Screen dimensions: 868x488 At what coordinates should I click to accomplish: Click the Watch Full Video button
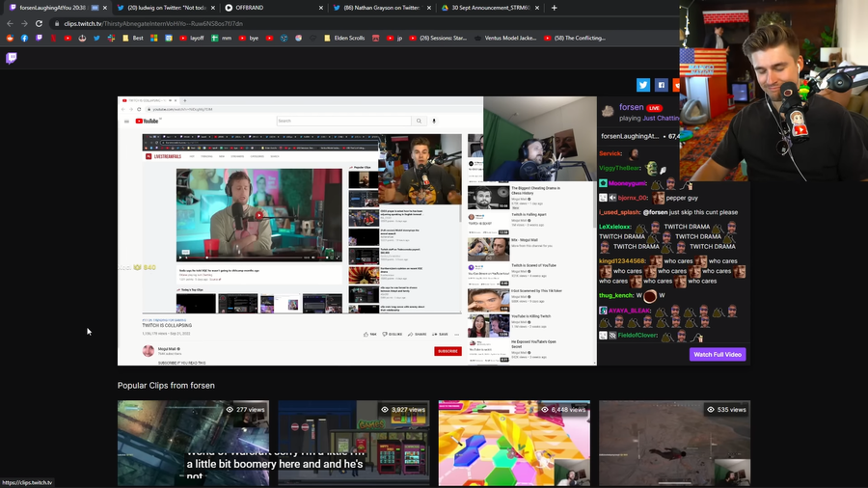coord(718,354)
